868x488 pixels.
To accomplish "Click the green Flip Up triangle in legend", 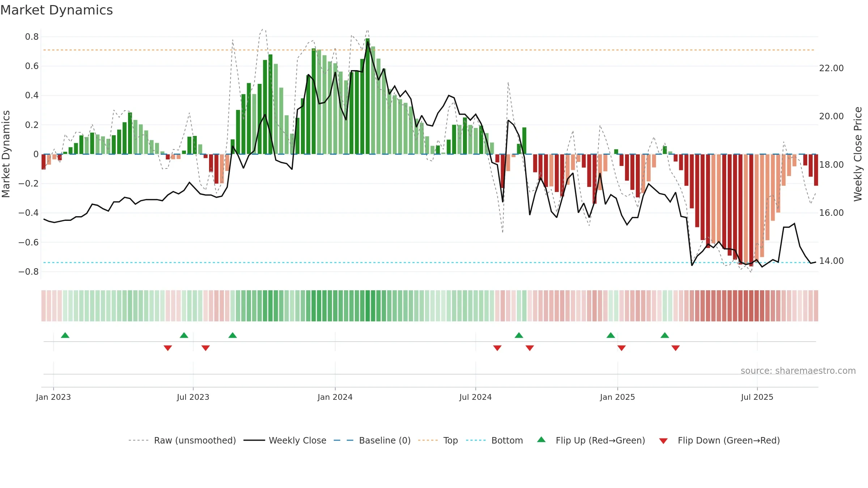I will [x=541, y=440].
